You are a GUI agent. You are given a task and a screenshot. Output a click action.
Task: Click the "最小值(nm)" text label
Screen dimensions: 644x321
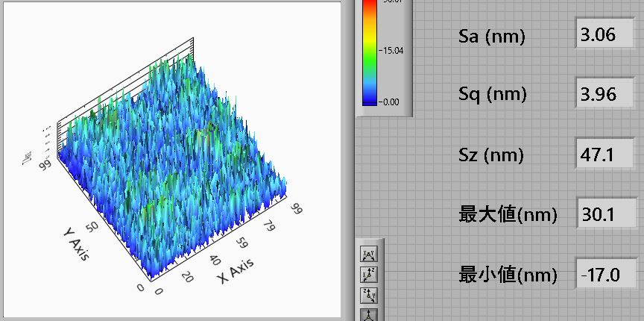[x=508, y=275]
